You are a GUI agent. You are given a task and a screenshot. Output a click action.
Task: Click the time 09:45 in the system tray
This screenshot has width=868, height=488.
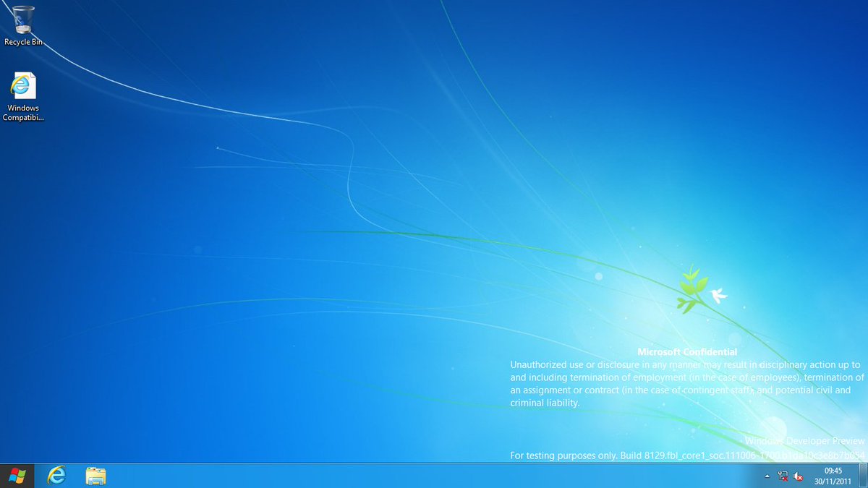pos(833,470)
